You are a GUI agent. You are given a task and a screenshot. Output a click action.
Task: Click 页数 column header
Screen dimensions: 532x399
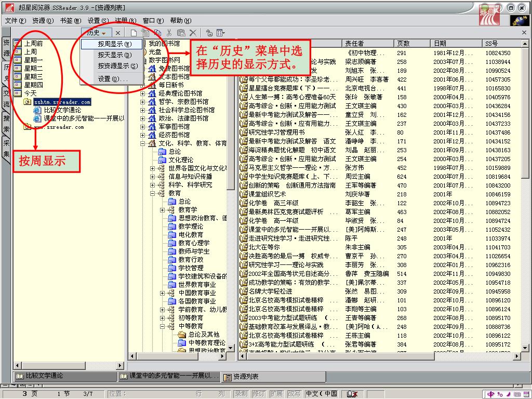click(x=412, y=44)
